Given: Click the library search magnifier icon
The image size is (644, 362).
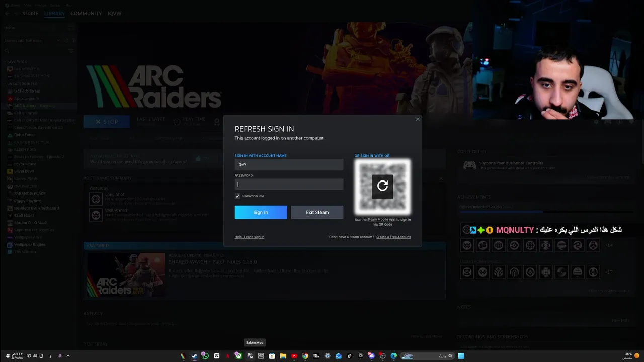Looking at the screenshot, I should coord(7,51).
